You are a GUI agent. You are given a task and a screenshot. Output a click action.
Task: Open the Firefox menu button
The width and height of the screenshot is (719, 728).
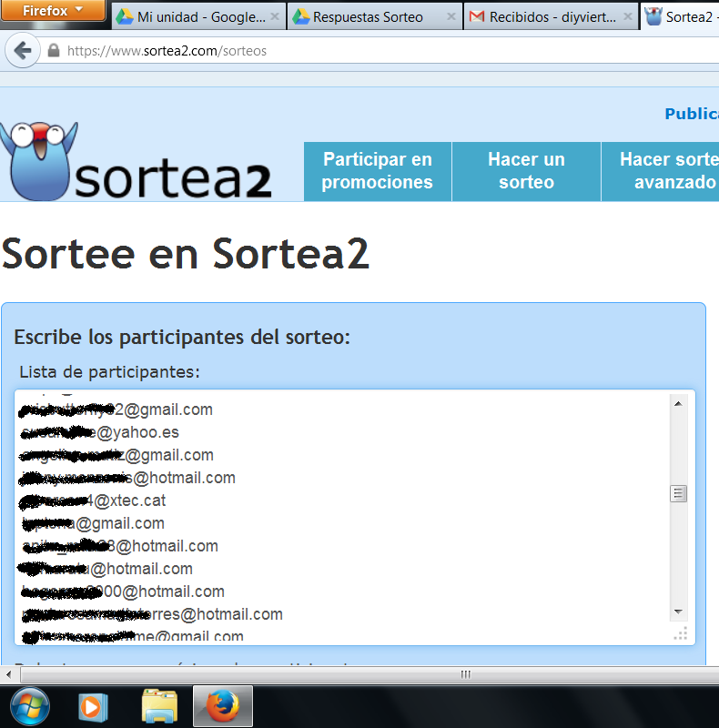tap(53, 10)
